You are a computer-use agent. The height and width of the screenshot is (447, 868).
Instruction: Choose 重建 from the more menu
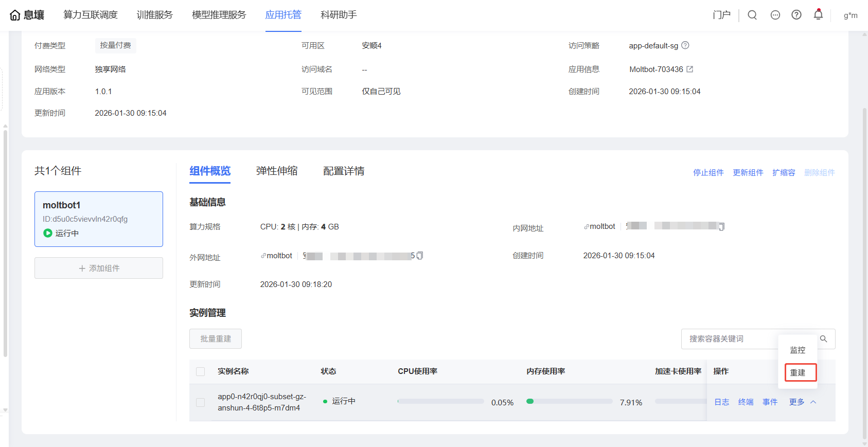tap(798, 373)
